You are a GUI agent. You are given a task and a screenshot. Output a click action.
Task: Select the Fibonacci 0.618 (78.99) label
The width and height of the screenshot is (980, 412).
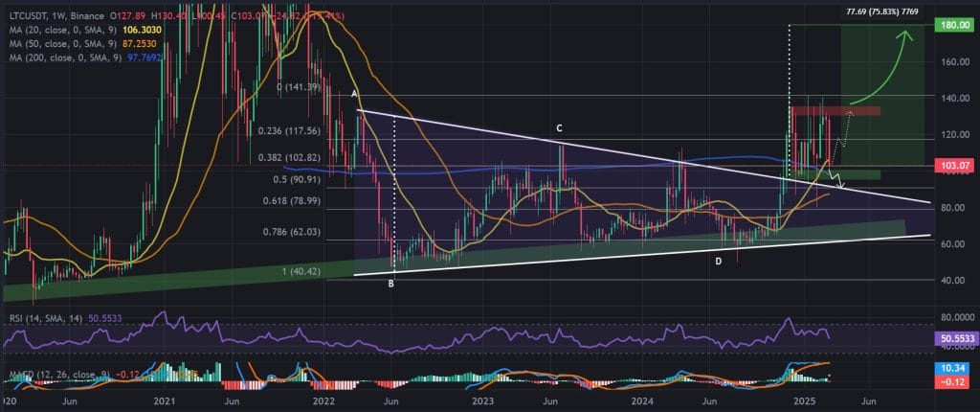(x=291, y=201)
